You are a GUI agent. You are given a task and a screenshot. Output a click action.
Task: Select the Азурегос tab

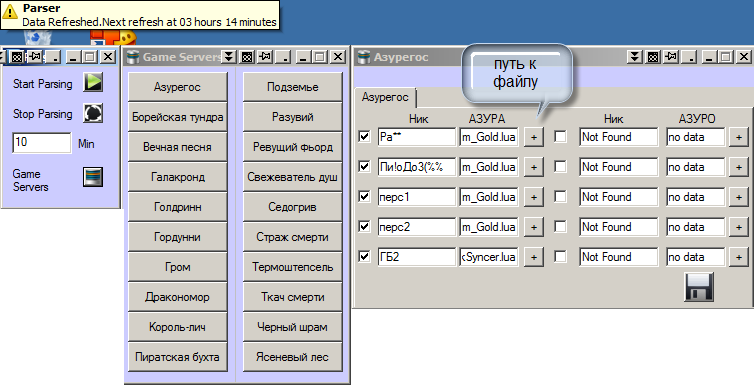tap(385, 98)
